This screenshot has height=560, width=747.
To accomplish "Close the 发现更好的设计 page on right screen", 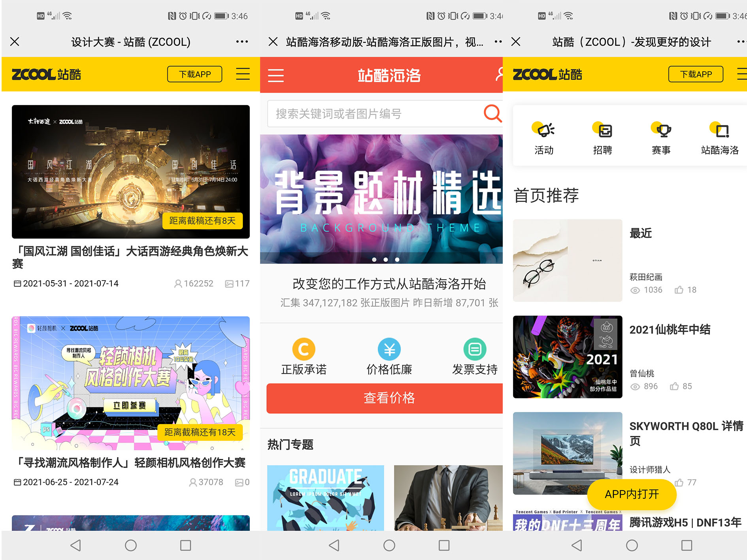I will click(516, 41).
